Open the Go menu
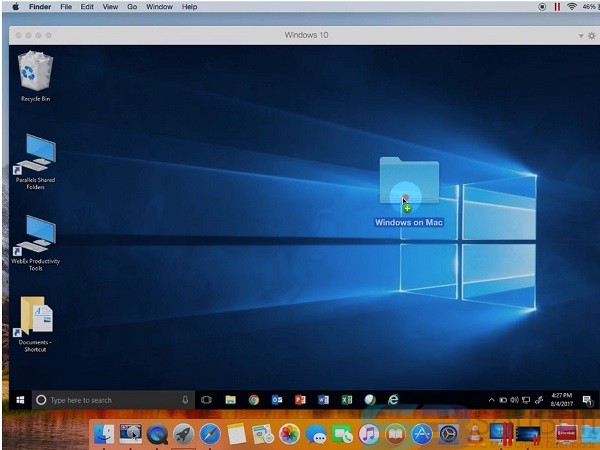The height and width of the screenshot is (450, 600). [x=132, y=7]
